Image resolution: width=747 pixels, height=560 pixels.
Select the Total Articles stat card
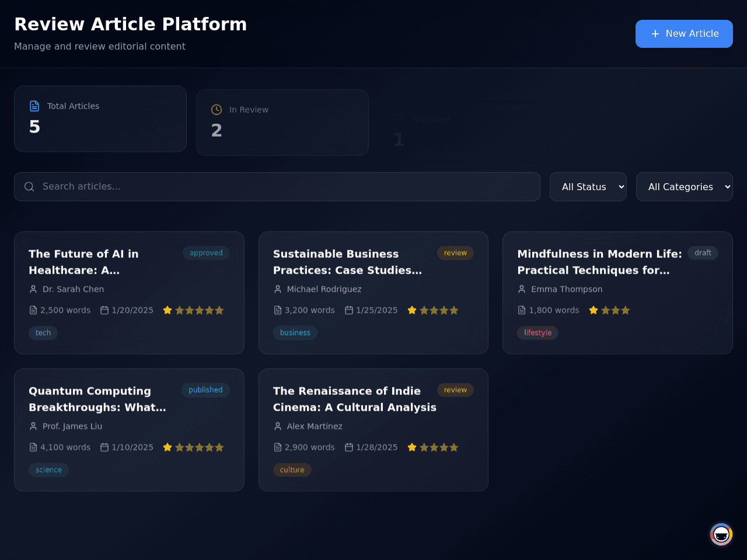coord(100,119)
